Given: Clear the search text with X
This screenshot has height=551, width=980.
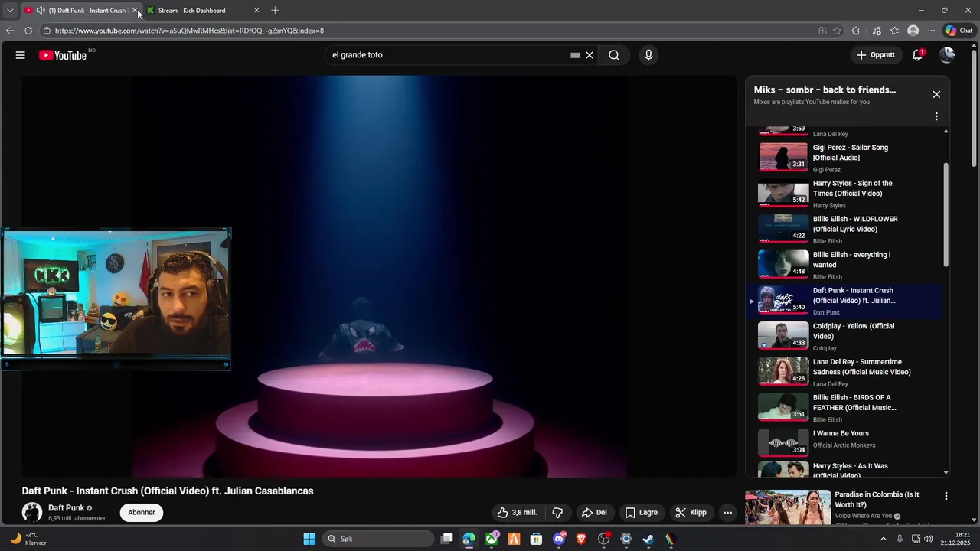Looking at the screenshot, I should tap(590, 55).
